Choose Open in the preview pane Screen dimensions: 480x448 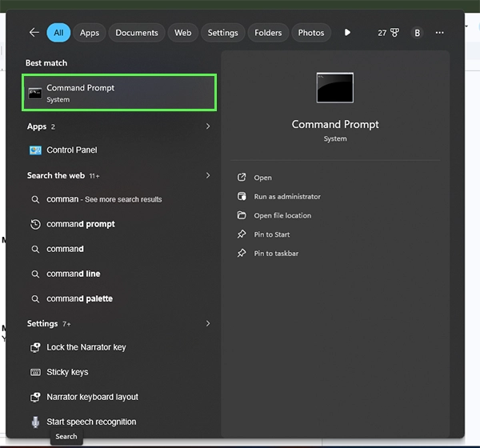[262, 178]
